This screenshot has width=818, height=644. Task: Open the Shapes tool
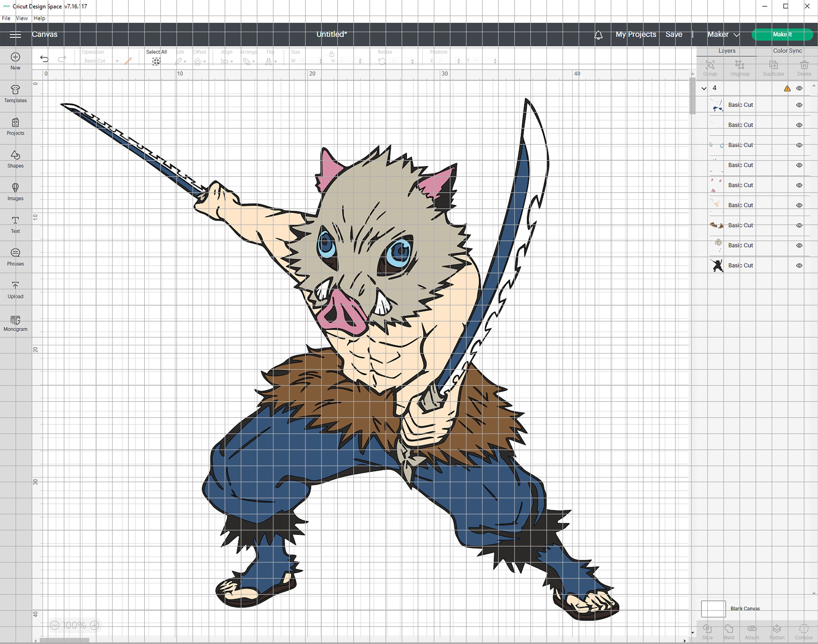16,159
